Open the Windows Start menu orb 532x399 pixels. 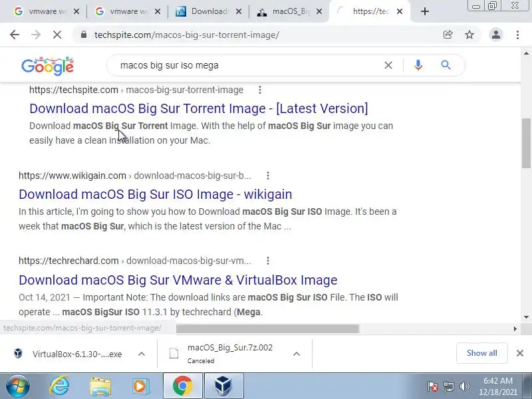pos(18,386)
